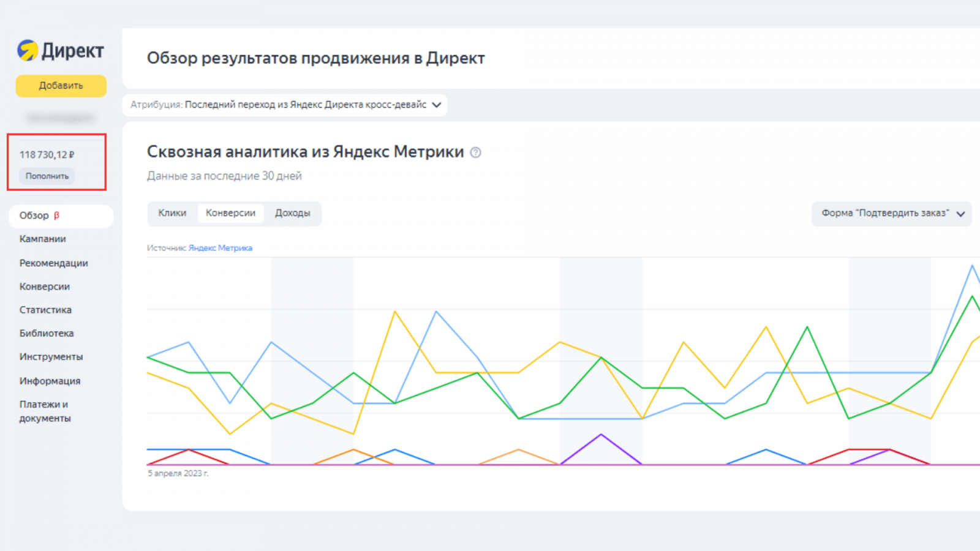Click the beta icon next to Обзор
The height and width of the screenshot is (551, 980).
pyautogui.click(x=56, y=216)
